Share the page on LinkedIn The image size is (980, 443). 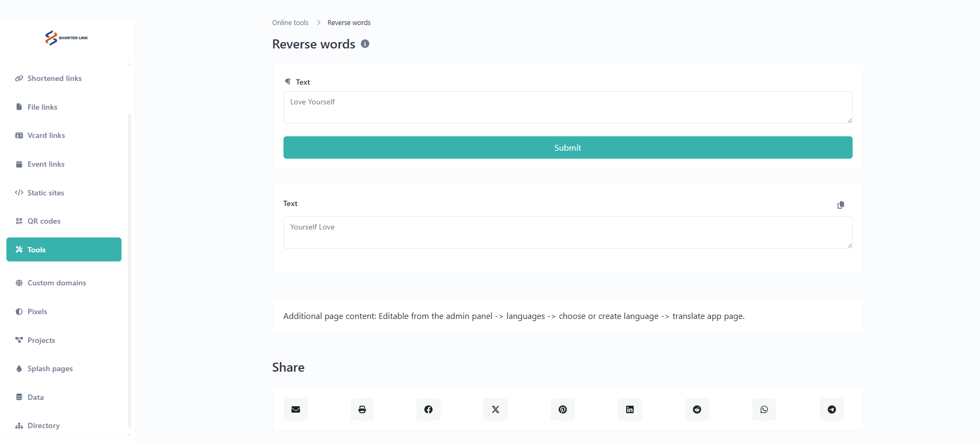pos(630,409)
